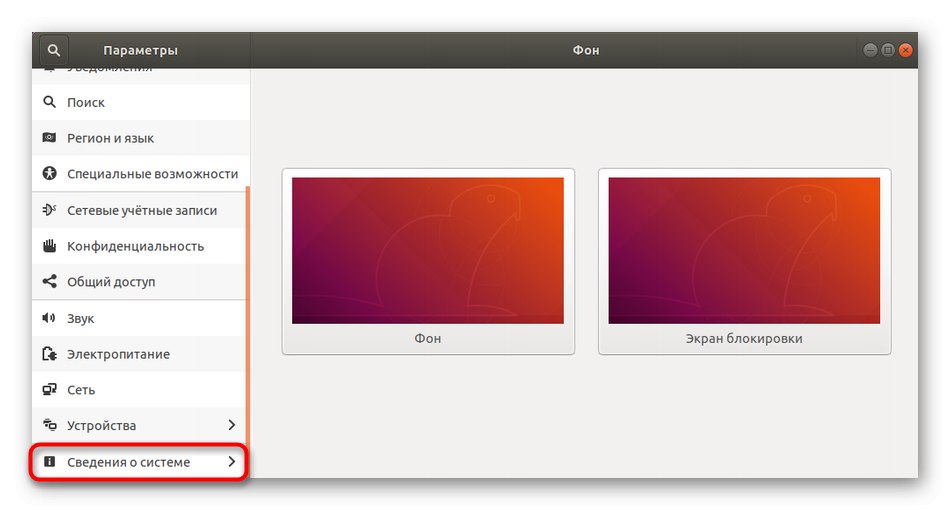Click the Экран блокировки label
950x510 pixels.
pos(744,339)
